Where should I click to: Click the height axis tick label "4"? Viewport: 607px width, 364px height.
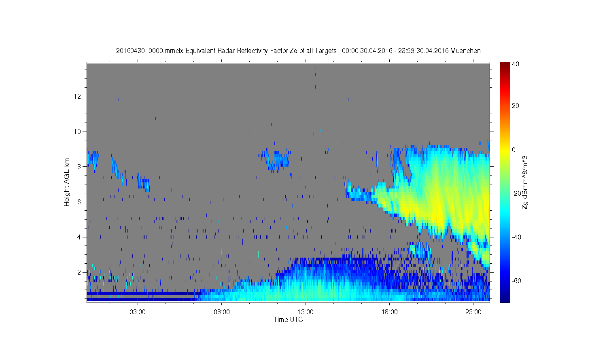click(80, 237)
